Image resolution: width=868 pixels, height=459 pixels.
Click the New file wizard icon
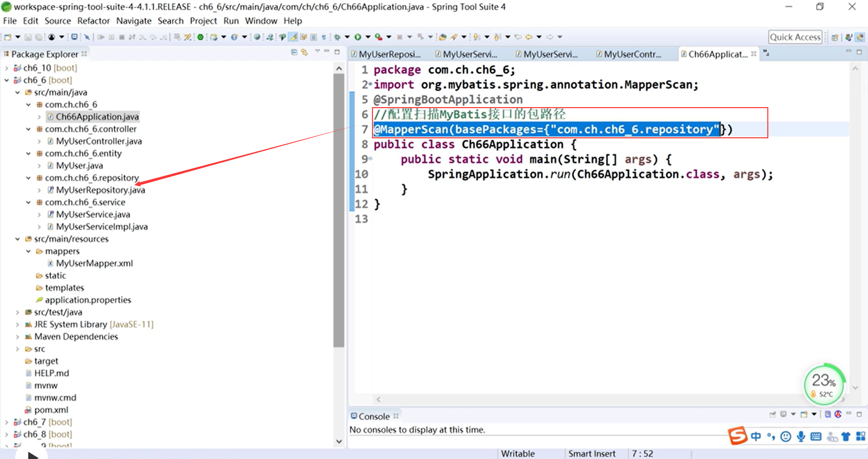pos(8,37)
